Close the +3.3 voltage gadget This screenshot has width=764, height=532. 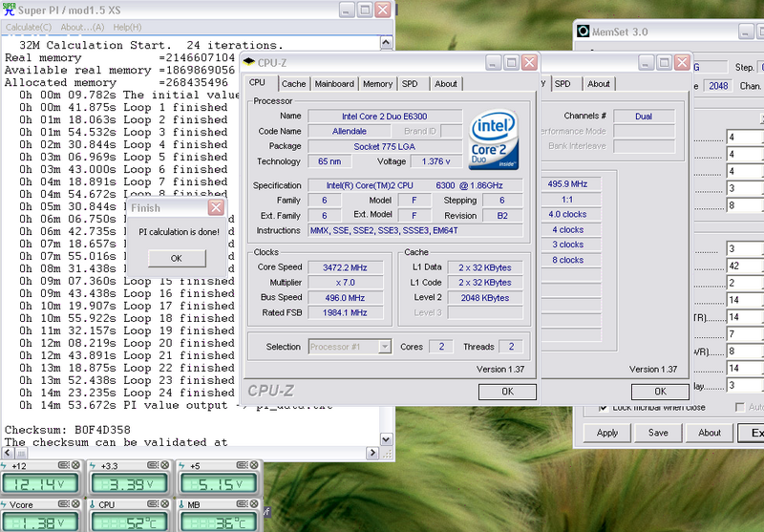(164, 465)
